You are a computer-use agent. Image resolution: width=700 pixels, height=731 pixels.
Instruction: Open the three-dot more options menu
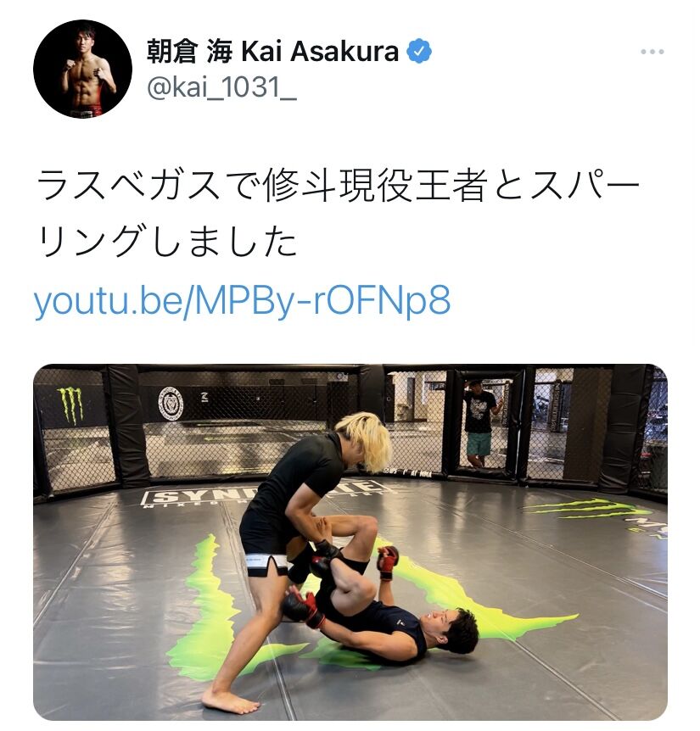[x=652, y=52]
